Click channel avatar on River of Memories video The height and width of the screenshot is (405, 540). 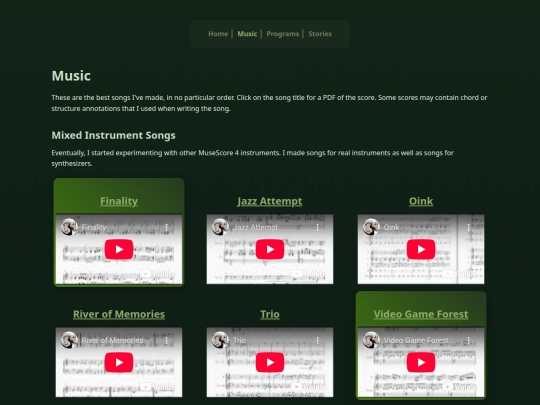(69, 340)
